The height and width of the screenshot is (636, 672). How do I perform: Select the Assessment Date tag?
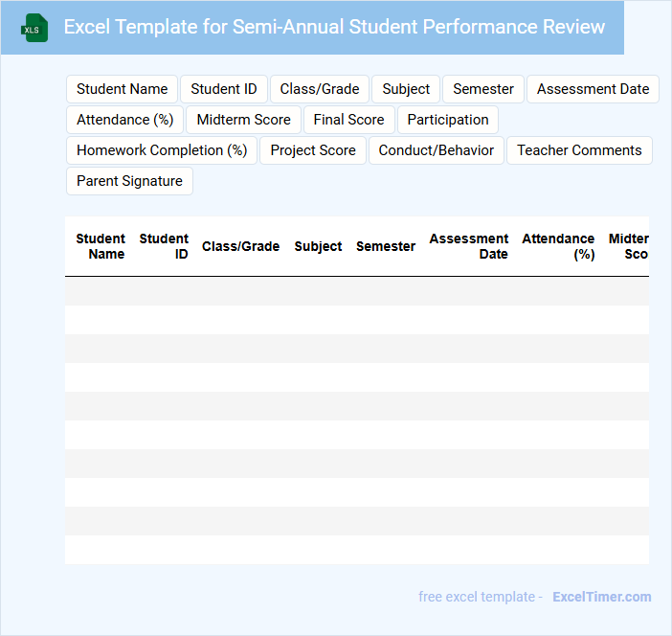[593, 89]
